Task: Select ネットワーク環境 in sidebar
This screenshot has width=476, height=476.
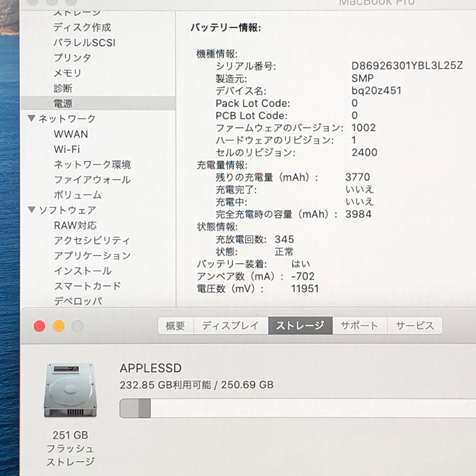Action: pos(92,165)
